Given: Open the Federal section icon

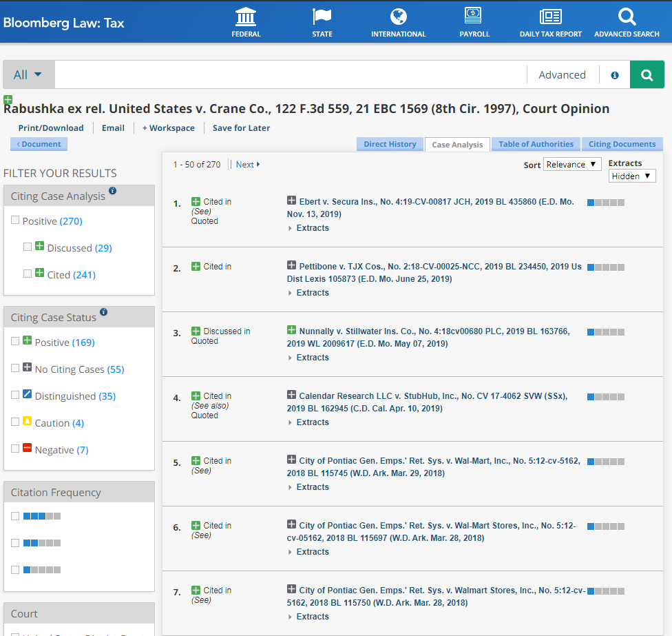Looking at the screenshot, I should (x=246, y=17).
